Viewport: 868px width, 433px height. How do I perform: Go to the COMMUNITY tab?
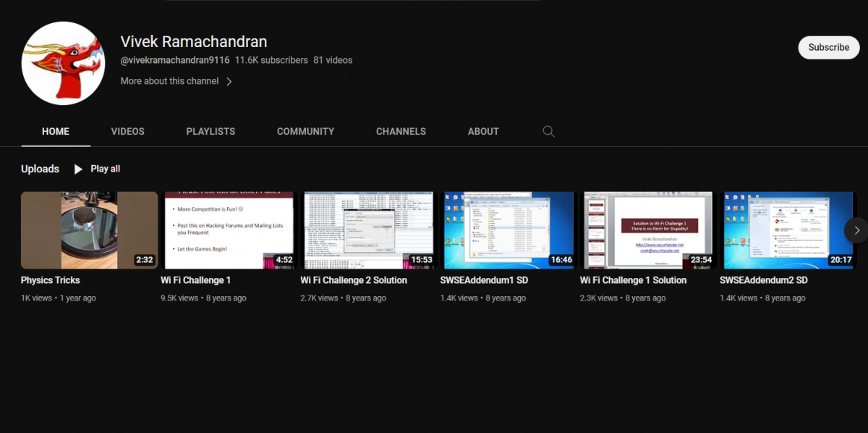point(305,131)
